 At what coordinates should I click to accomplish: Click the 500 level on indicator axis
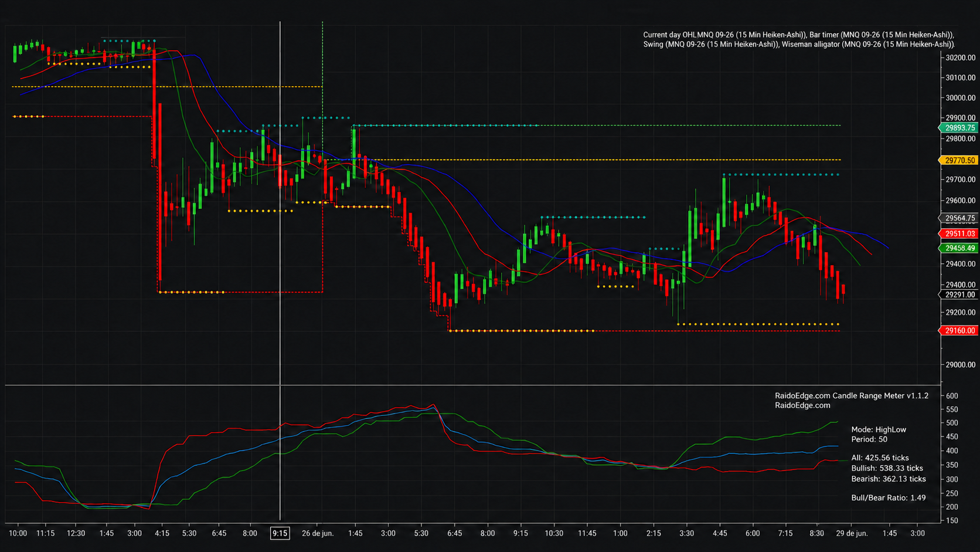(952, 423)
